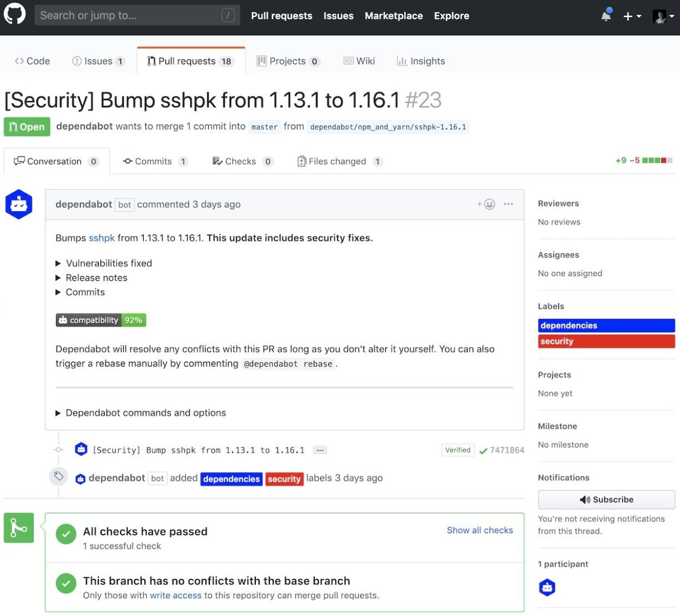Image resolution: width=680 pixels, height=616 pixels.
Task: Open the notifications bell
Action: tap(606, 15)
